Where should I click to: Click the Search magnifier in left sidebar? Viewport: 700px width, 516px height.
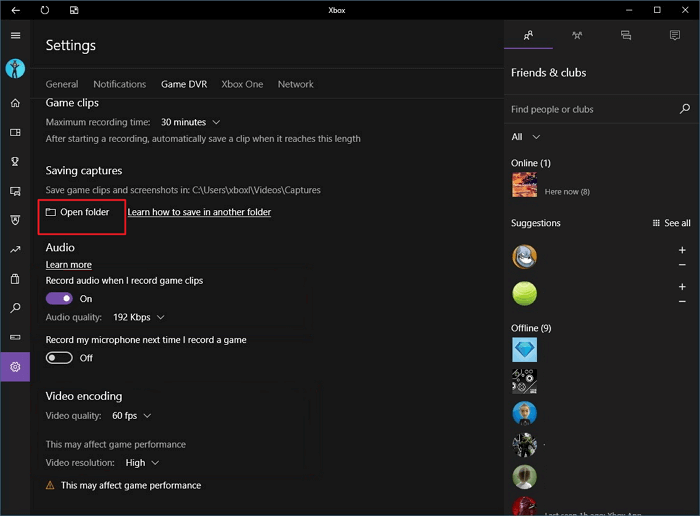tap(15, 308)
